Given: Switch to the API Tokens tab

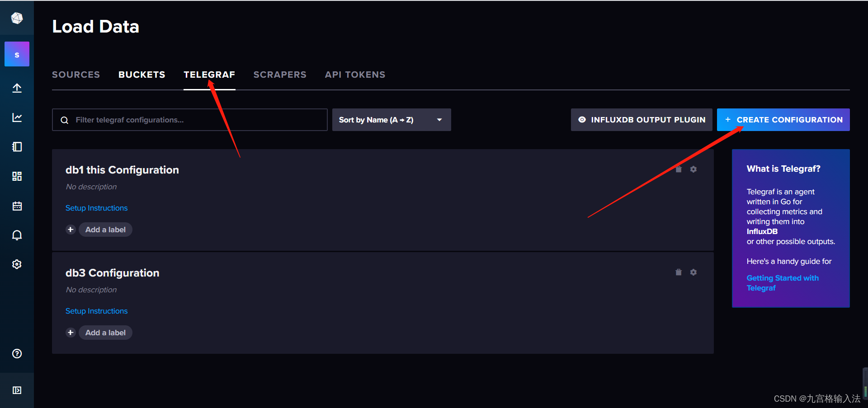Looking at the screenshot, I should pyautogui.click(x=355, y=75).
